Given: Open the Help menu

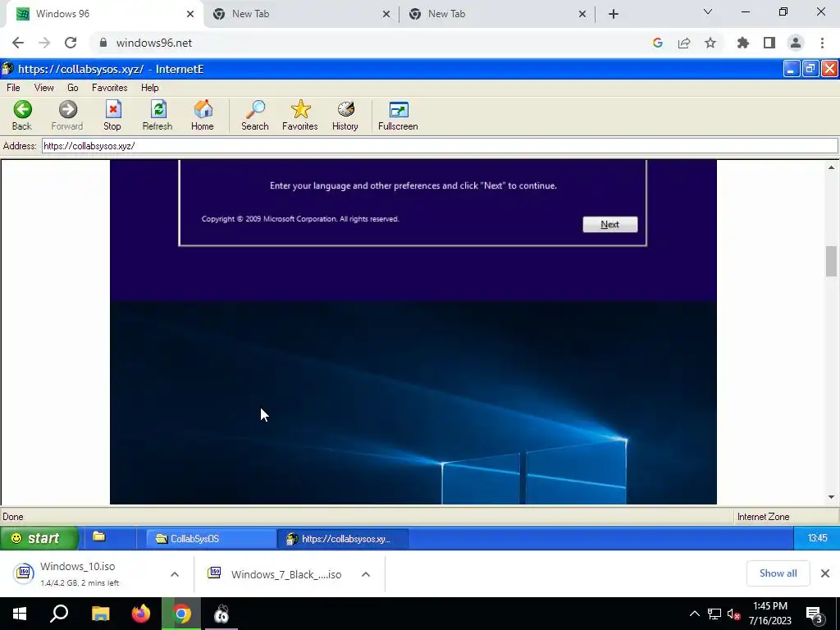Looking at the screenshot, I should (x=150, y=87).
